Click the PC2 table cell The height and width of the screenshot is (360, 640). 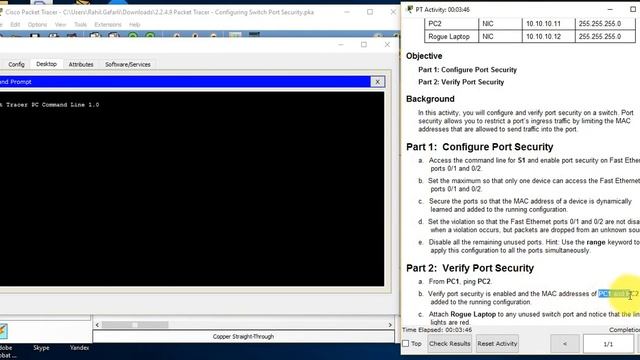(451, 24)
